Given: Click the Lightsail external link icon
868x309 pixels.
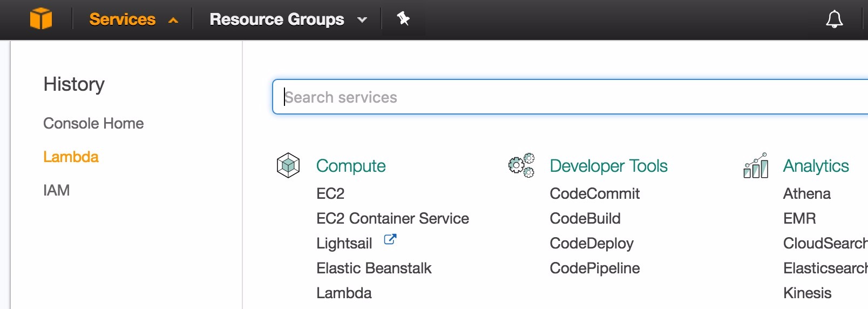Looking at the screenshot, I should [390, 239].
